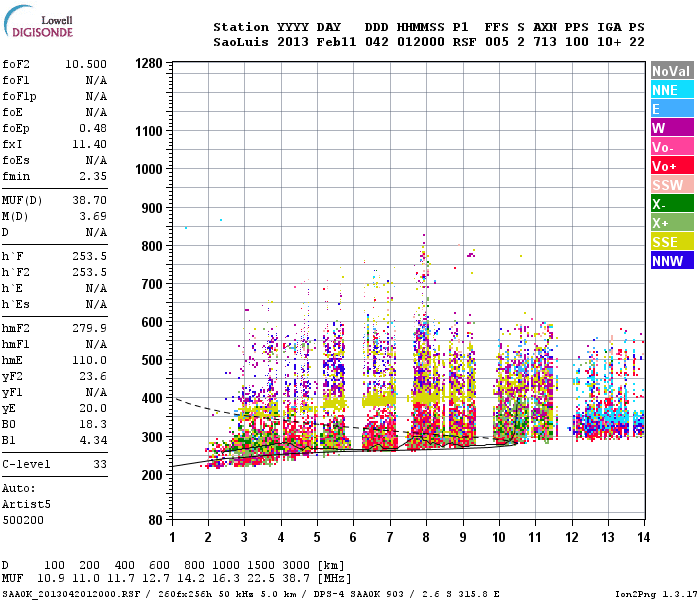Click the B0 value 18.3
The height and width of the screenshot is (600, 700).
93,424
